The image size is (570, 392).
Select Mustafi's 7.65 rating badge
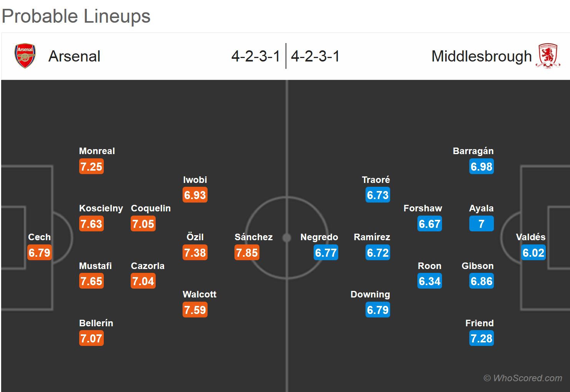[x=91, y=281]
